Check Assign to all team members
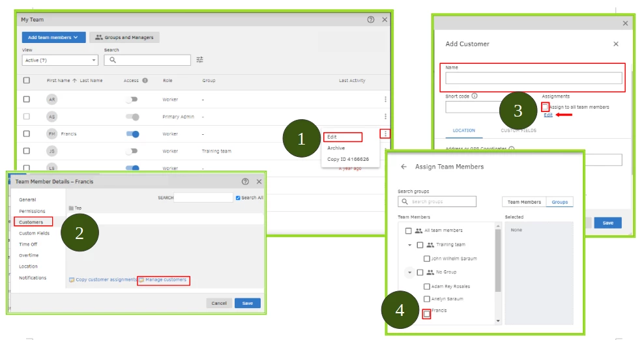 pos(545,107)
